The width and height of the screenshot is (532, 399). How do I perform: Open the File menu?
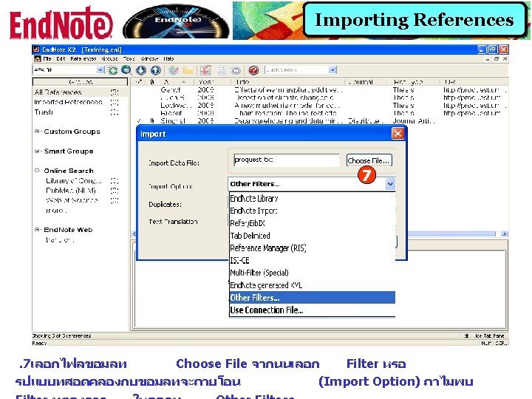pyautogui.click(x=47, y=58)
